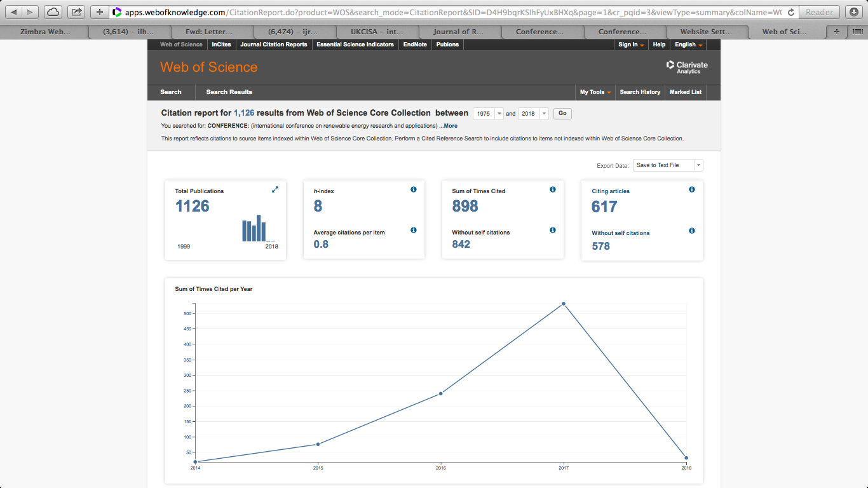Open Essential Science Indicators
Screen dimensions: 868x488
355,44
